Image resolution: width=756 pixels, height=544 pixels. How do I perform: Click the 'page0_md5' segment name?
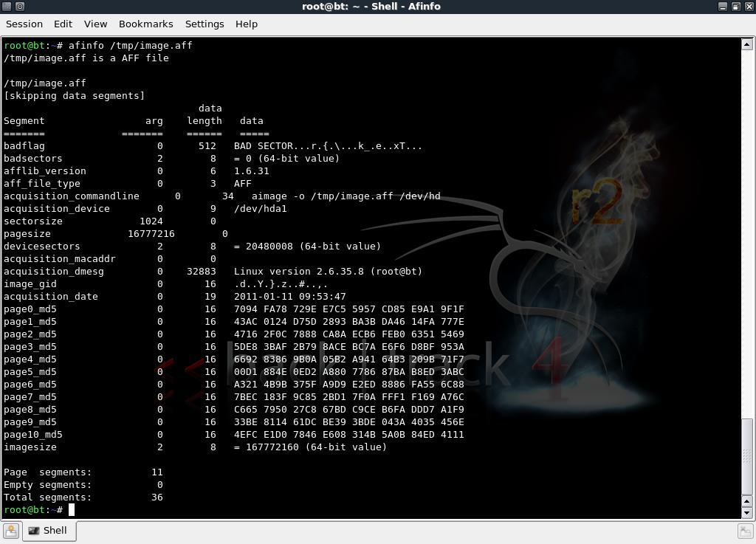point(30,309)
